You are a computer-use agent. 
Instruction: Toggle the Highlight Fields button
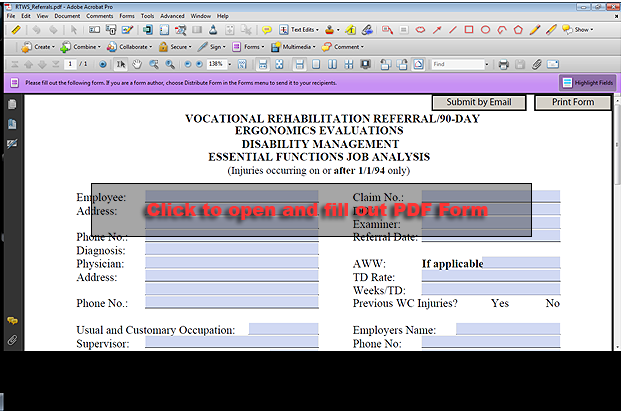click(588, 83)
